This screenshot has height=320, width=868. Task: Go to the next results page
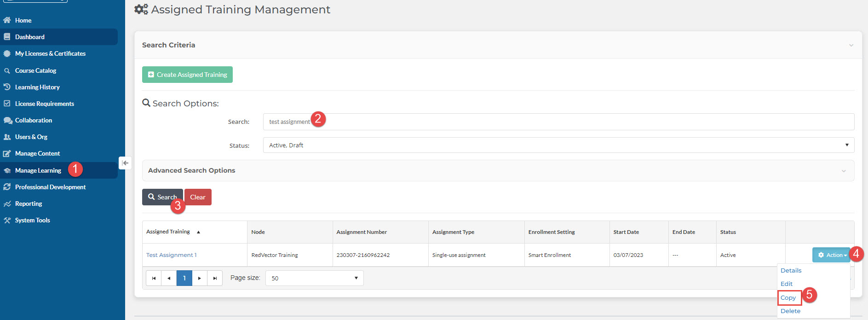pyautogui.click(x=199, y=278)
